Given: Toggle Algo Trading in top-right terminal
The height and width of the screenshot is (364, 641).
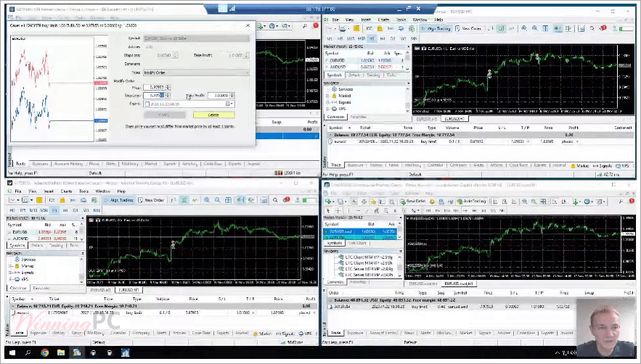Looking at the screenshot, I should [436, 28].
